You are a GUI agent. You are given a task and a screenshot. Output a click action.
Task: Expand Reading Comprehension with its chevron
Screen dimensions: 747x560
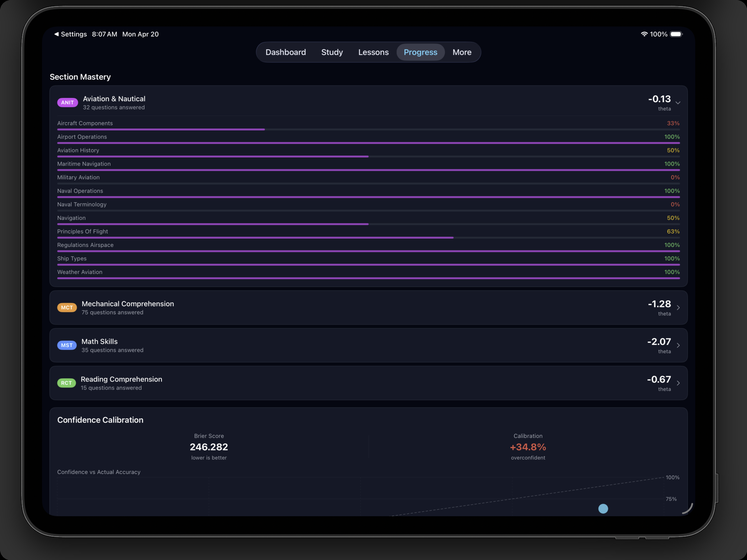[678, 383]
